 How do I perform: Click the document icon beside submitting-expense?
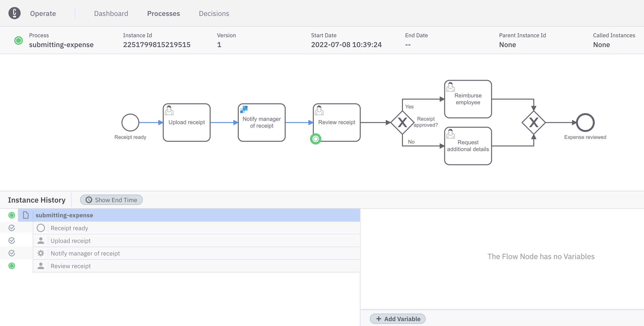[x=26, y=215]
